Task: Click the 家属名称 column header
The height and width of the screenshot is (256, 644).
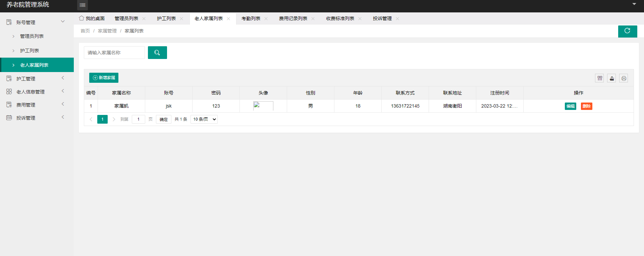Action: tap(121, 93)
